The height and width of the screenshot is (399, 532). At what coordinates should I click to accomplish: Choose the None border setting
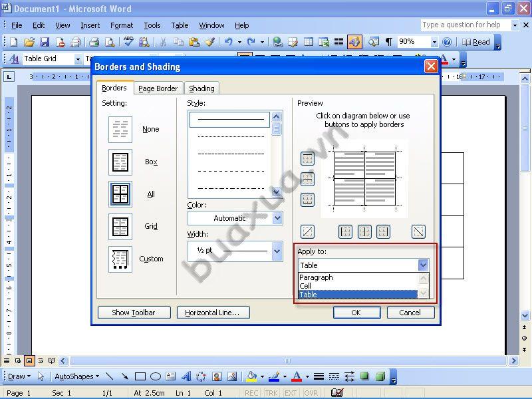tap(120, 129)
